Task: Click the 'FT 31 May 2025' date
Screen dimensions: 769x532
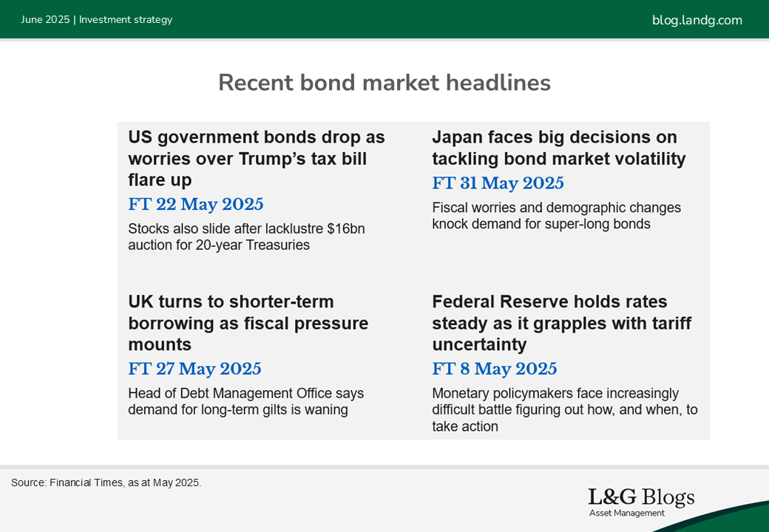Action: (x=498, y=183)
